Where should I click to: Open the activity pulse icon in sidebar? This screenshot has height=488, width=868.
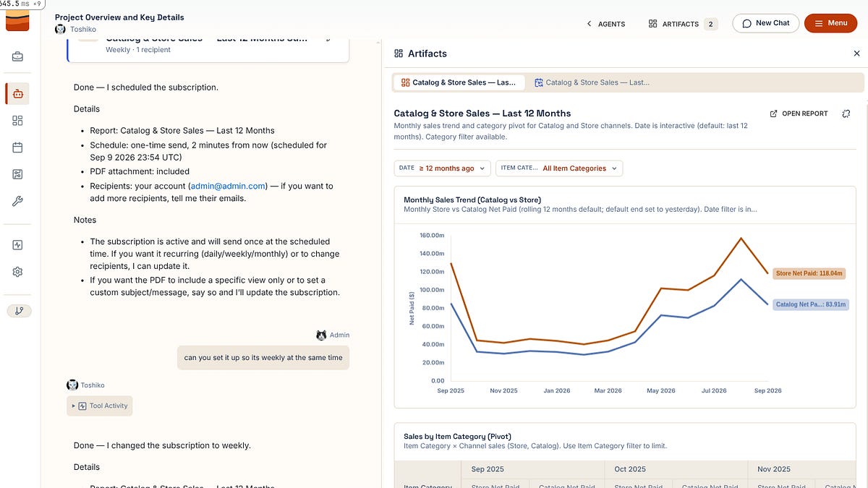point(17,244)
